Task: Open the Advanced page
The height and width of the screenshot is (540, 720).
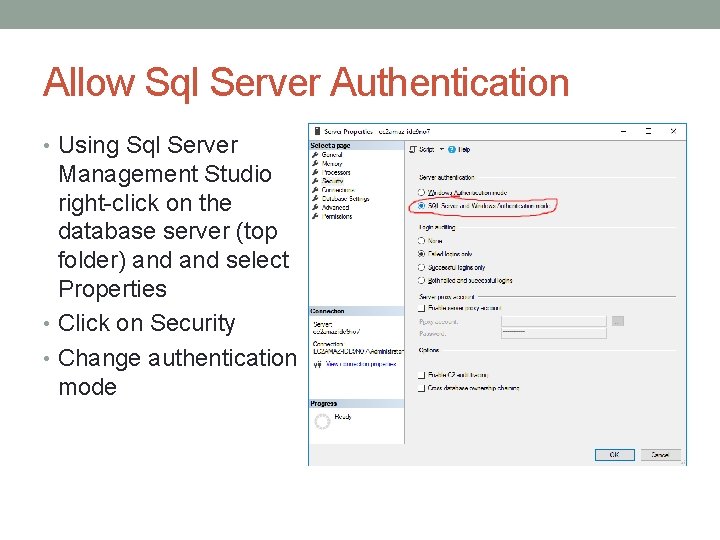Action: coord(335,207)
